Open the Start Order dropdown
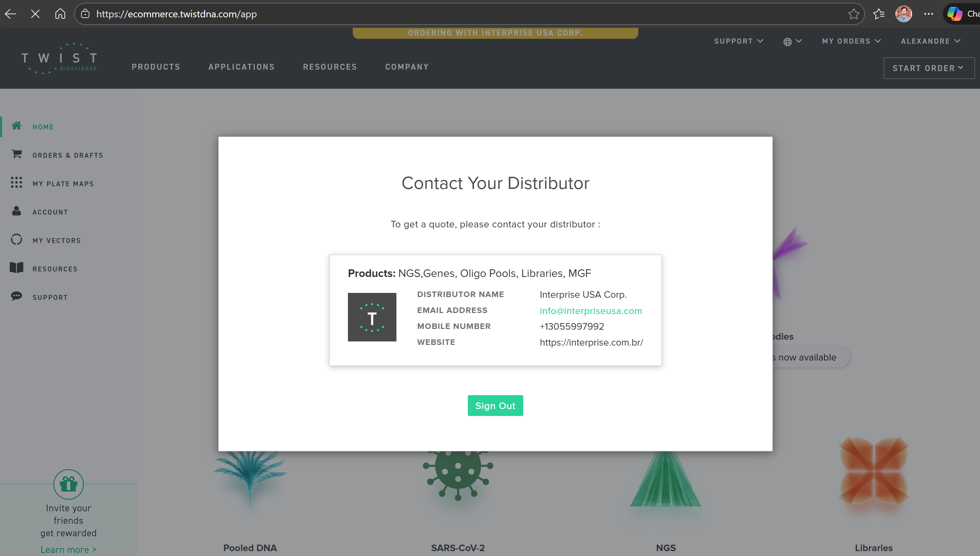This screenshot has height=556, width=980. [928, 68]
